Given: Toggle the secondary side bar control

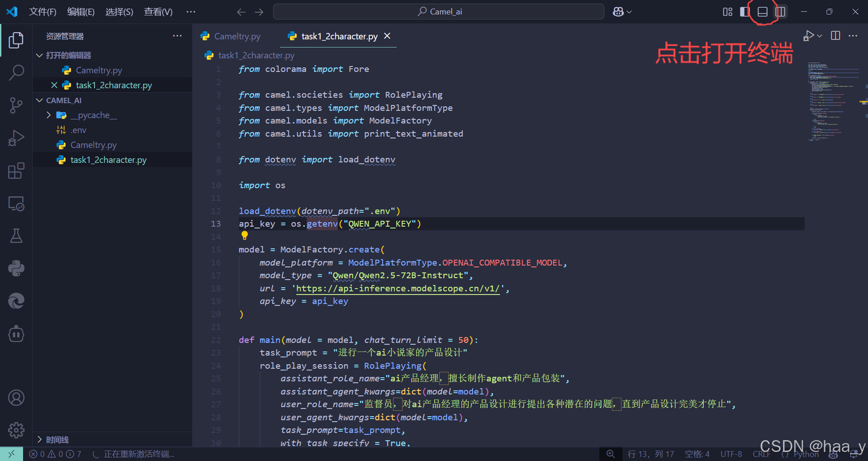Looking at the screenshot, I should click(x=781, y=12).
